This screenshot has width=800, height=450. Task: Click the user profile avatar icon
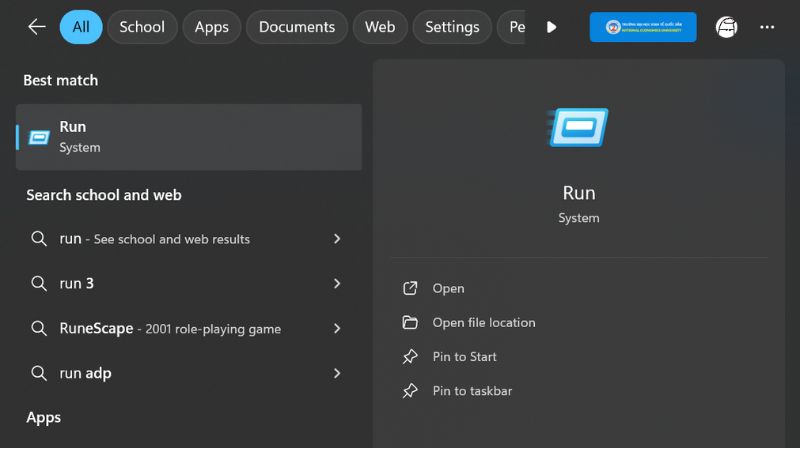coord(726,27)
